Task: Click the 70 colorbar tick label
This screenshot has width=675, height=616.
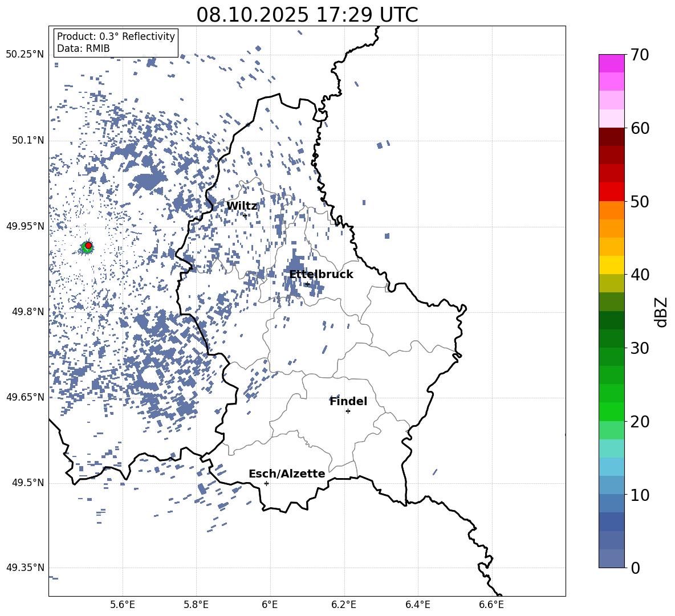Action: (x=640, y=55)
